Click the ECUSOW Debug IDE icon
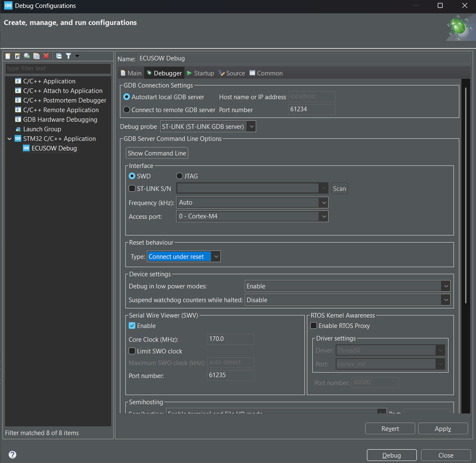Image resolution: width=476 pixels, height=463 pixels. (26, 148)
